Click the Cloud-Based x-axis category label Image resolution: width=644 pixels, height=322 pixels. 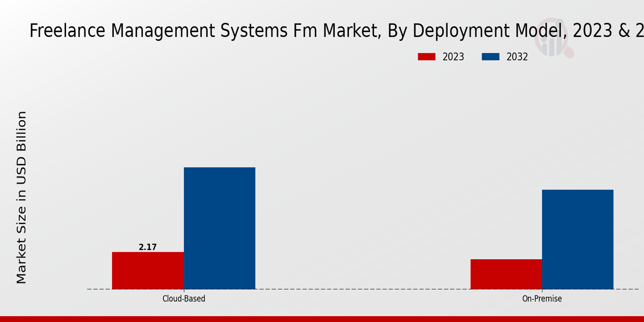click(184, 299)
